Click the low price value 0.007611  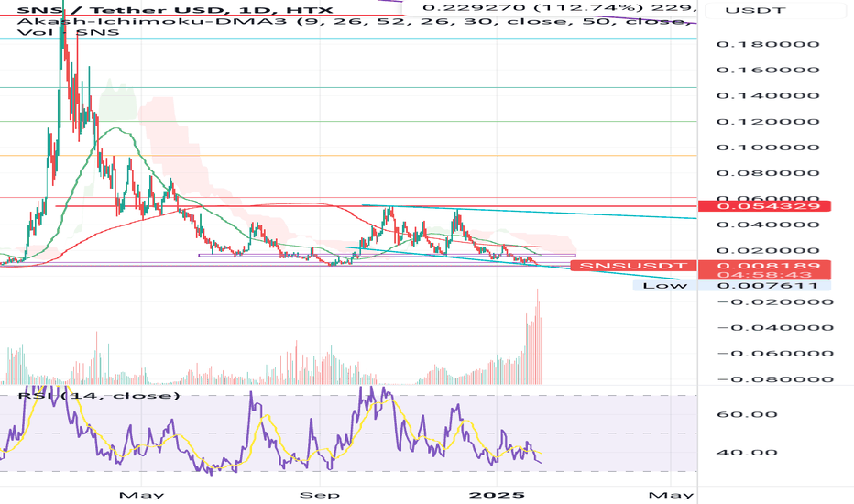pos(764,286)
